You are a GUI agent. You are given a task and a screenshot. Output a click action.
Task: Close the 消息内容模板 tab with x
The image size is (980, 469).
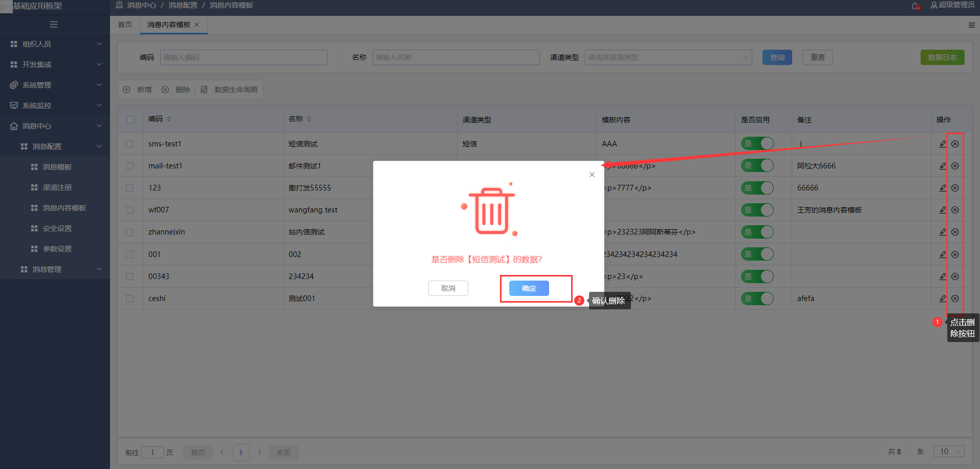[x=197, y=25]
